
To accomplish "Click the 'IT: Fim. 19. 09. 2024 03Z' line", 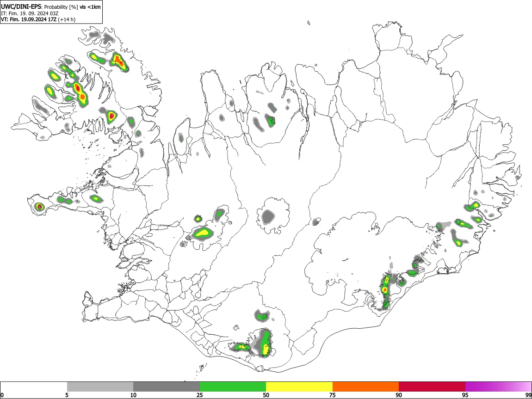I will [x=30, y=13].
